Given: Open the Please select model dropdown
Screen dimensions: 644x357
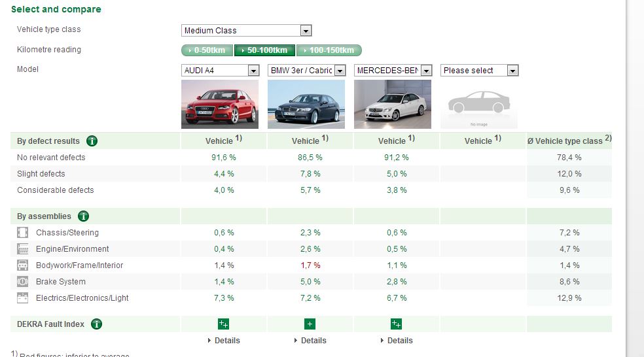Looking at the screenshot, I should click(479, 71).
